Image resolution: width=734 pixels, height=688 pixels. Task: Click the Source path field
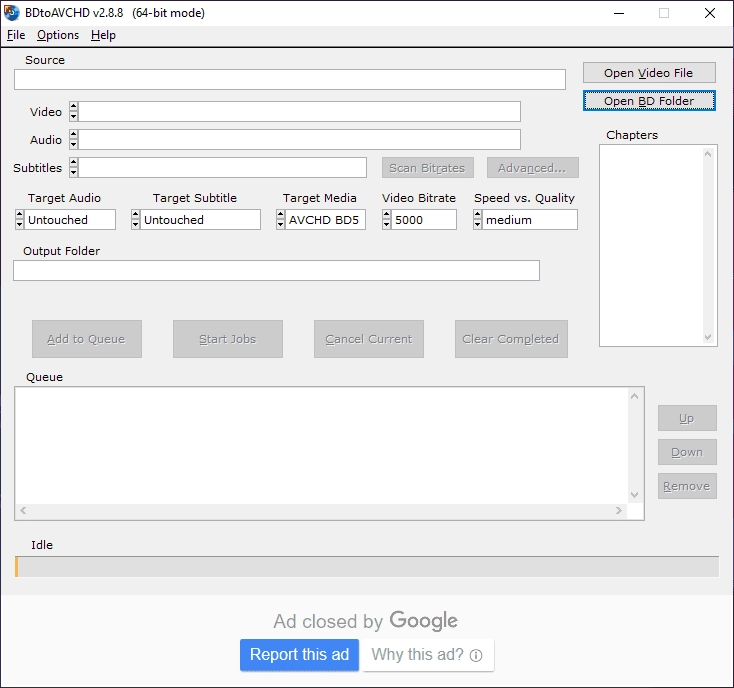290,80
